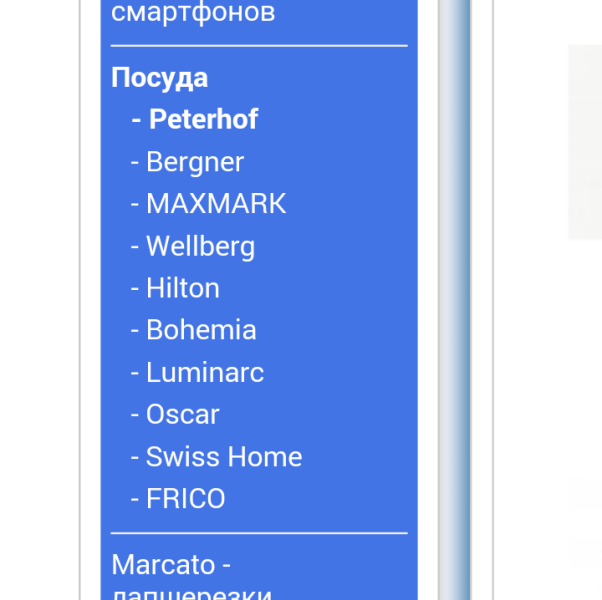Click the thin vertical line right of scrollbar

(x=493, y=300)
